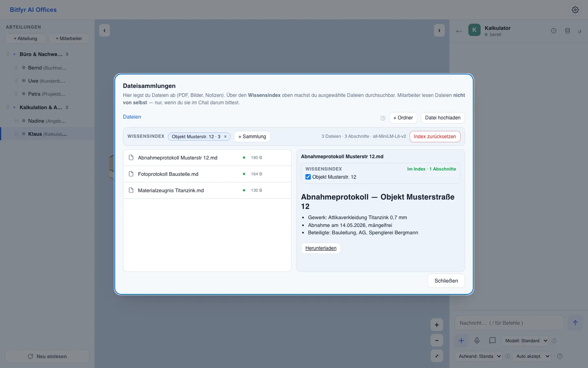Open the database icon in Kalkulator header
The image size is (588, 368).
coord(568,31)
